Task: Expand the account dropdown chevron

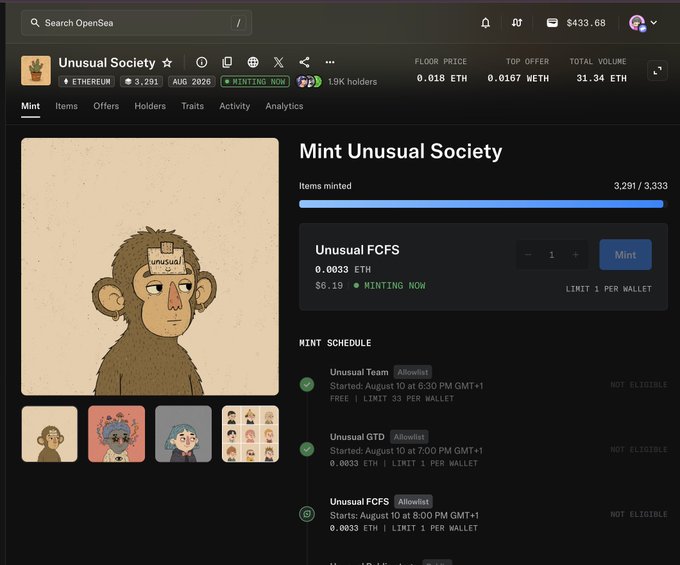Action: pyautogui.click(x=654, y=23)
